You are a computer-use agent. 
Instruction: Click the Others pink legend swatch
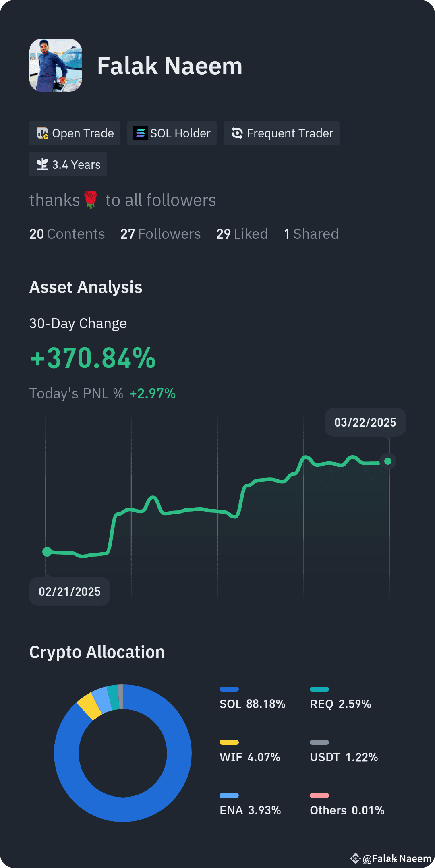319,795
